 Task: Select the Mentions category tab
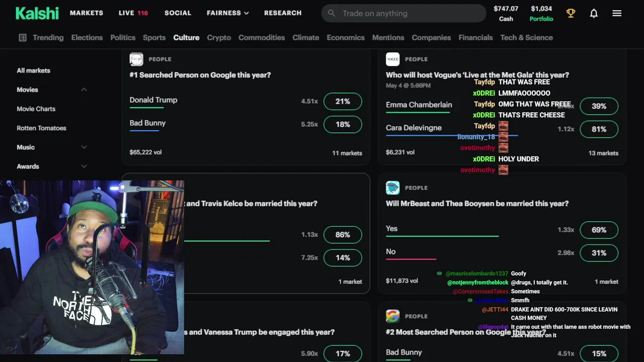(388, 38)
